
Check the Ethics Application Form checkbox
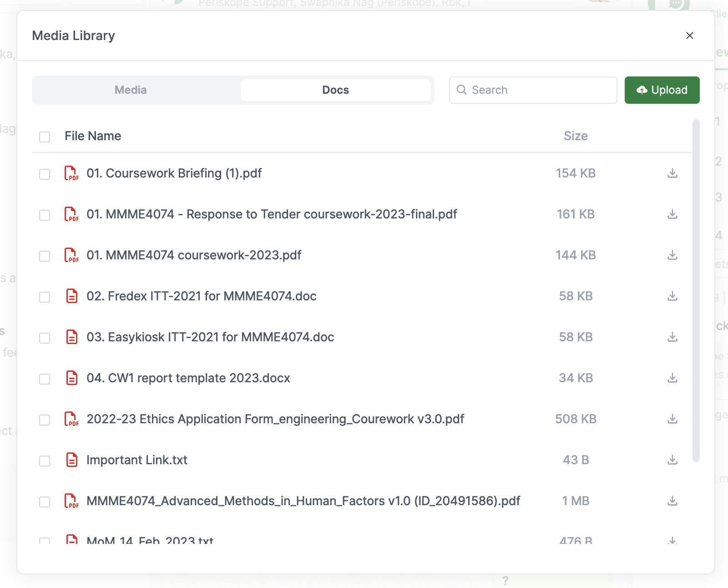pos(44,419)
